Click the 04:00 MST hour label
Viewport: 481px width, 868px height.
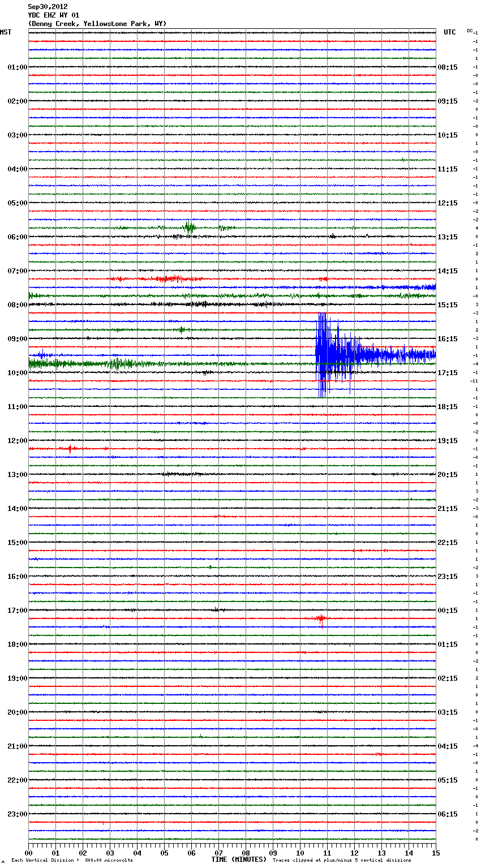(x=18, y=169)
